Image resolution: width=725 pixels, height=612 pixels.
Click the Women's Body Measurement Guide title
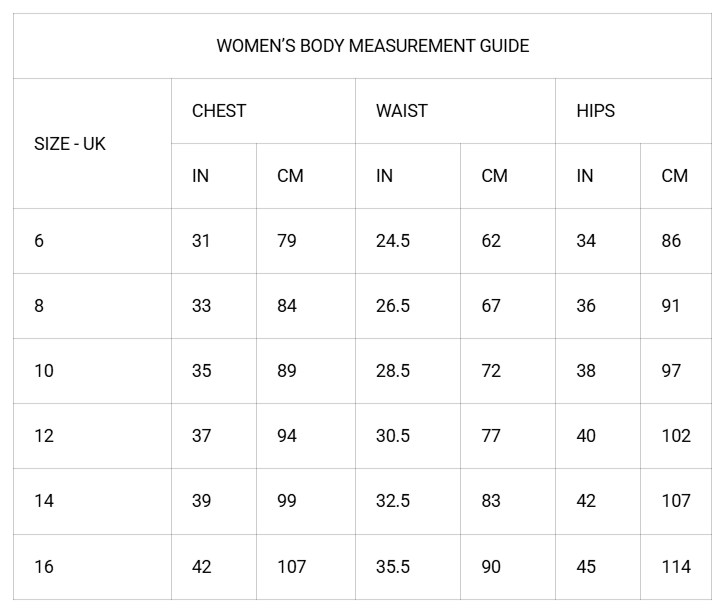(373, 46)
